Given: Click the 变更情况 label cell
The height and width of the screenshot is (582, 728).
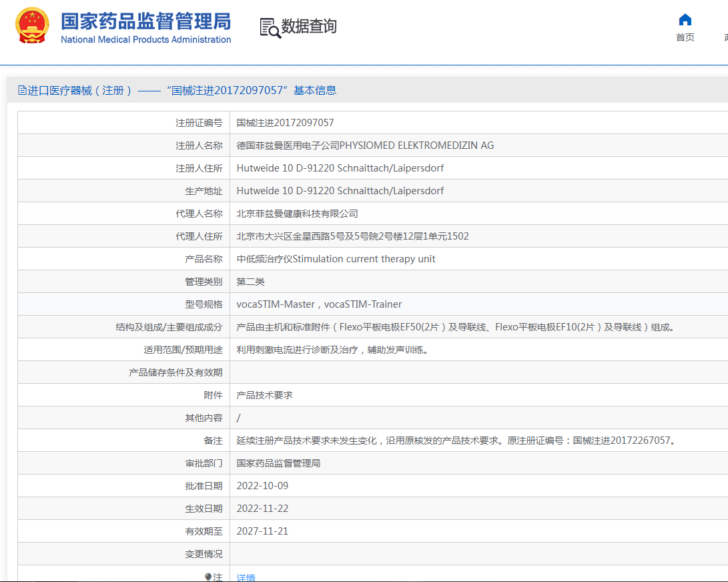Looking at the screenshot, I should (x=124, y=554).
